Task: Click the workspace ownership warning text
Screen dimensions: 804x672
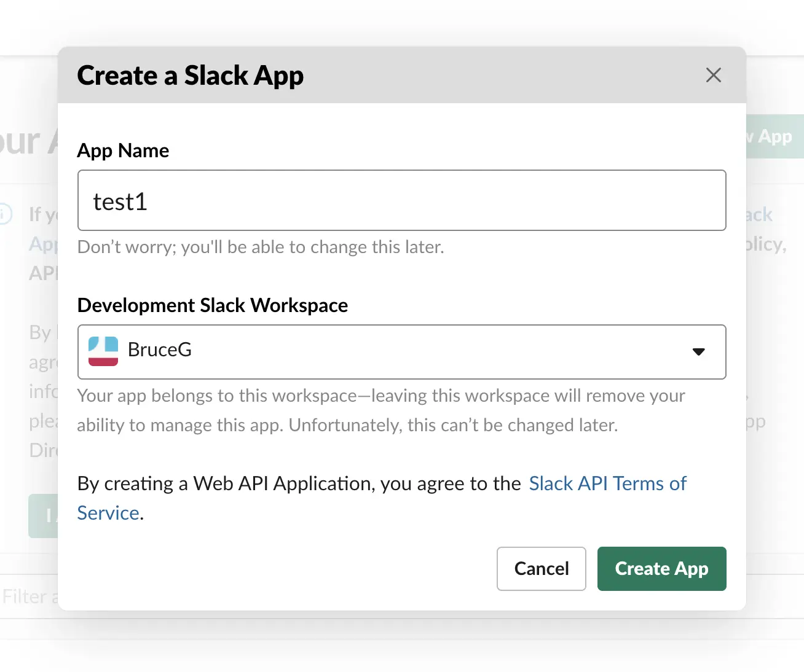Action: click(380, 410)
